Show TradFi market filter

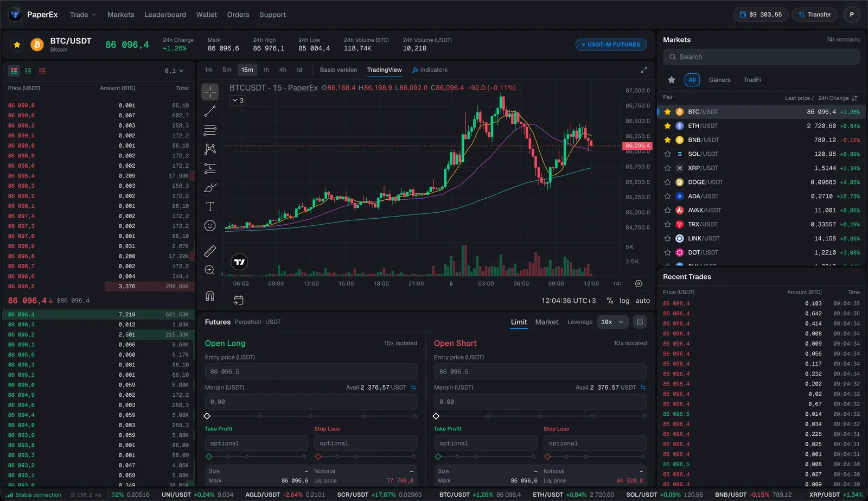point(752,80)
